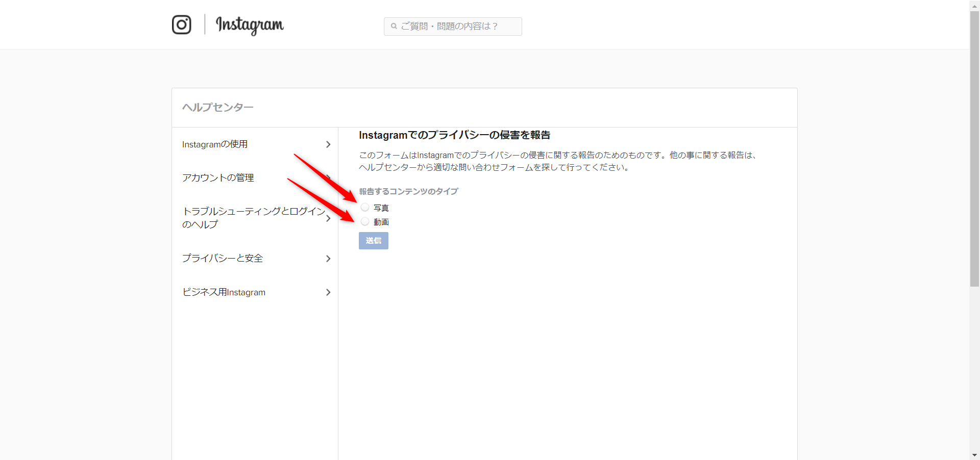
Task: Click the page vertical scrollbar thumb
Action: coord(974,148)
